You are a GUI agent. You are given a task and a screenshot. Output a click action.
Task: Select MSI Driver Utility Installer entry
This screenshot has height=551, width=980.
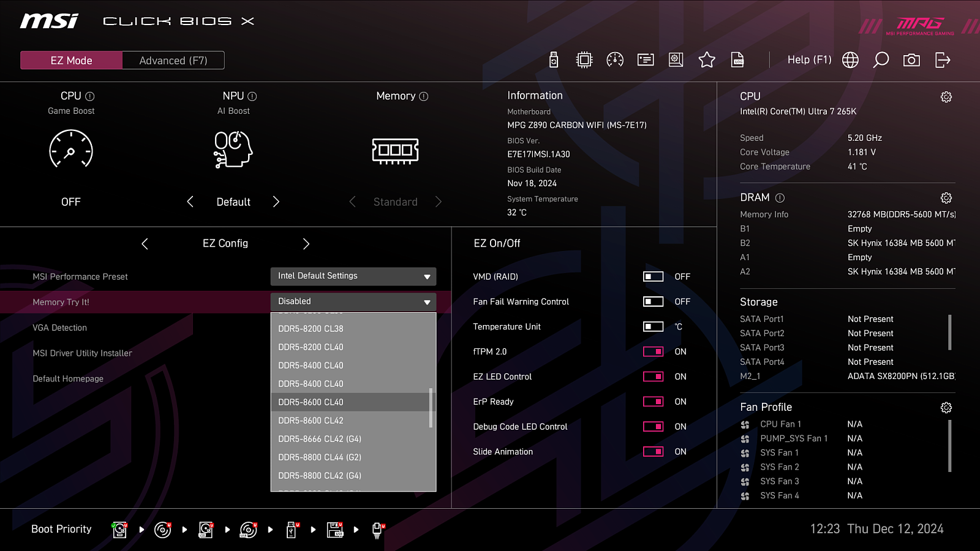pyautogui.click(x=82, y=353)
